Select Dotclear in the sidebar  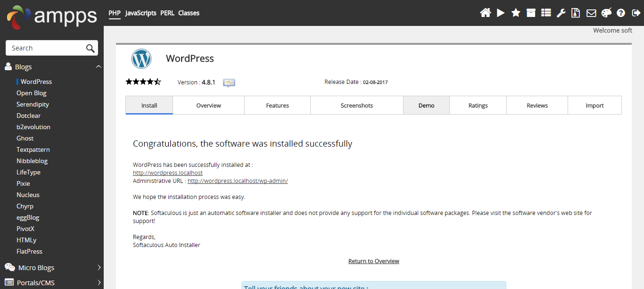(29, 116)
